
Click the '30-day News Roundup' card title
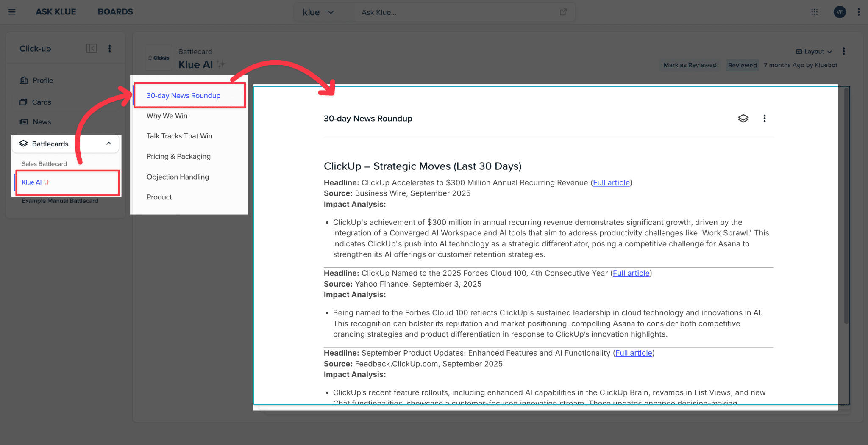[x=368, y=119]
